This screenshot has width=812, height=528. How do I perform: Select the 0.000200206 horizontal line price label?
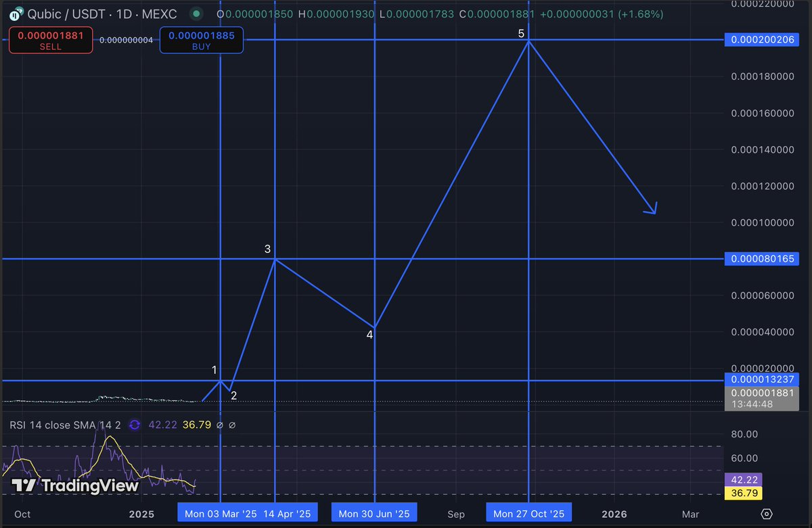click(762, 40)
